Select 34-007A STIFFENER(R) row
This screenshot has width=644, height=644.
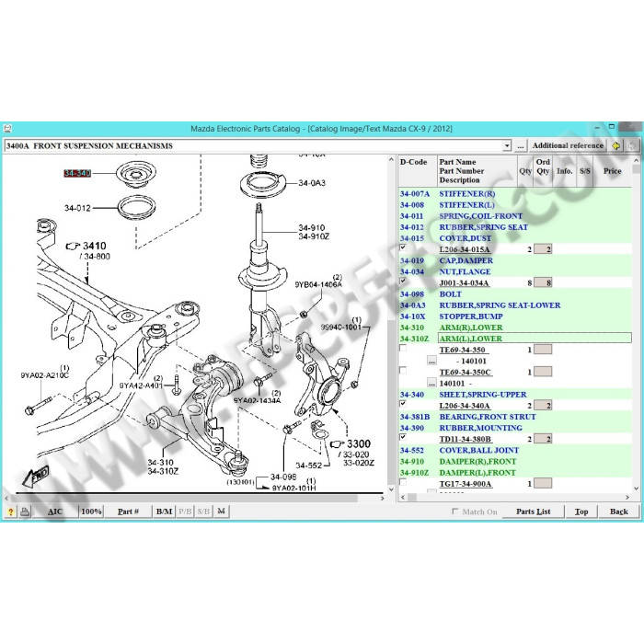515,193
